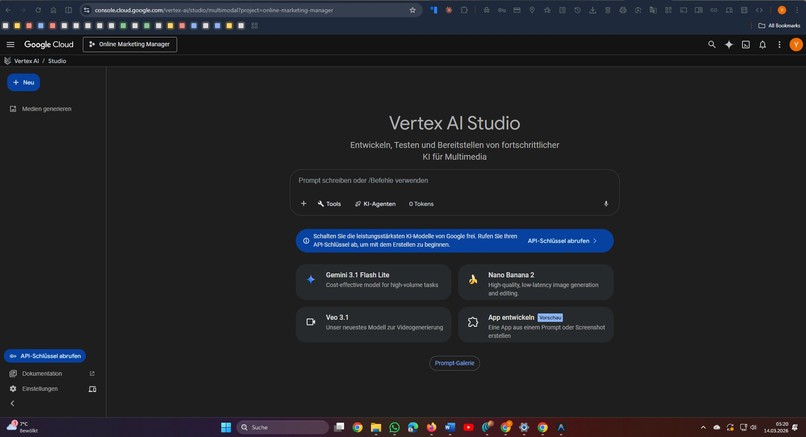Image resolution: width=806 pixels, height=437 pixels.
Task: Open the Prompt-Galerie
Action: (454, 363)
